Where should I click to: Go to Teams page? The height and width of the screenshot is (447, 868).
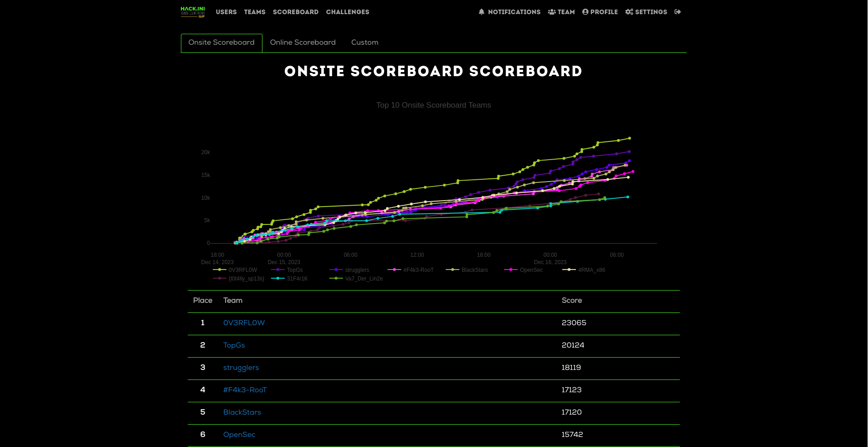point(255,12)
